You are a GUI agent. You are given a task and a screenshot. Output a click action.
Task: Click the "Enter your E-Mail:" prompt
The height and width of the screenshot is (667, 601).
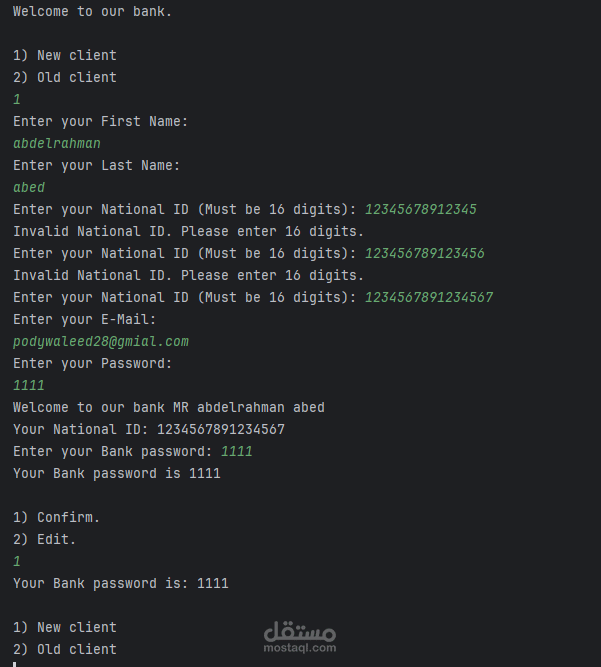coord(84,319)
